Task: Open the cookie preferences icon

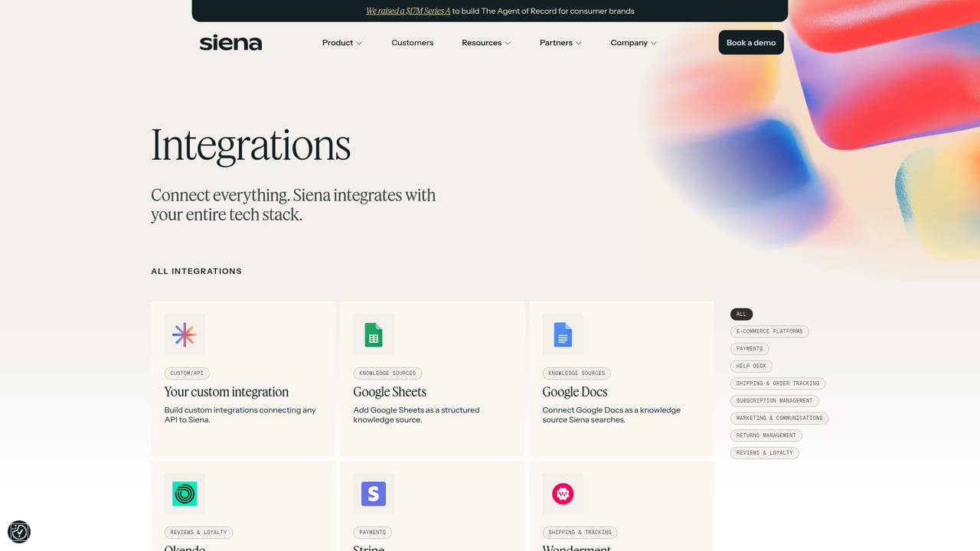Action: [x=19, y=532]
